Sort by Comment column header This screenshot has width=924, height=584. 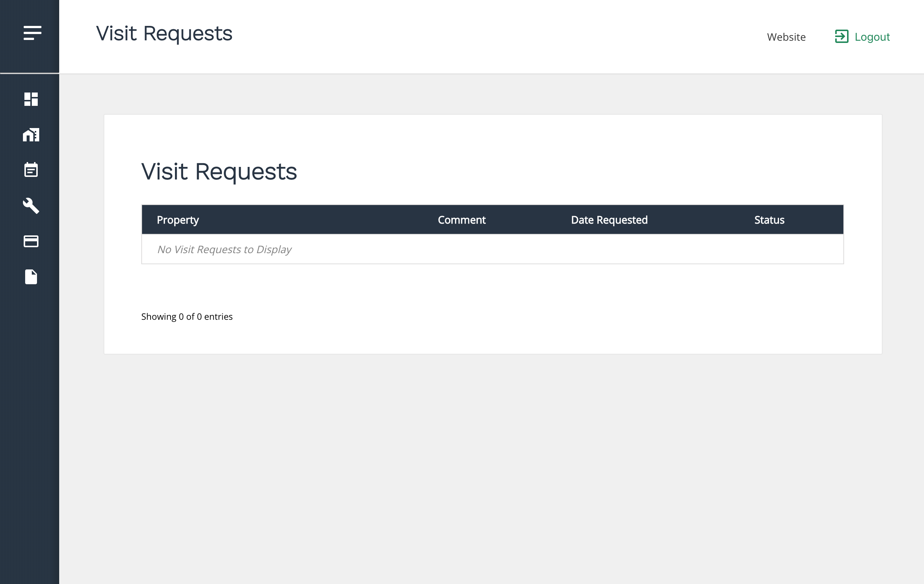tap(462, 220)
